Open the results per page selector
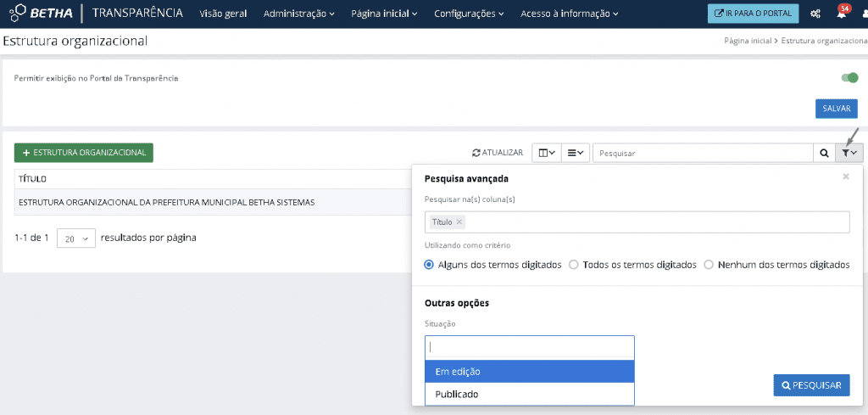868x415 pixels. pos(76,238)
